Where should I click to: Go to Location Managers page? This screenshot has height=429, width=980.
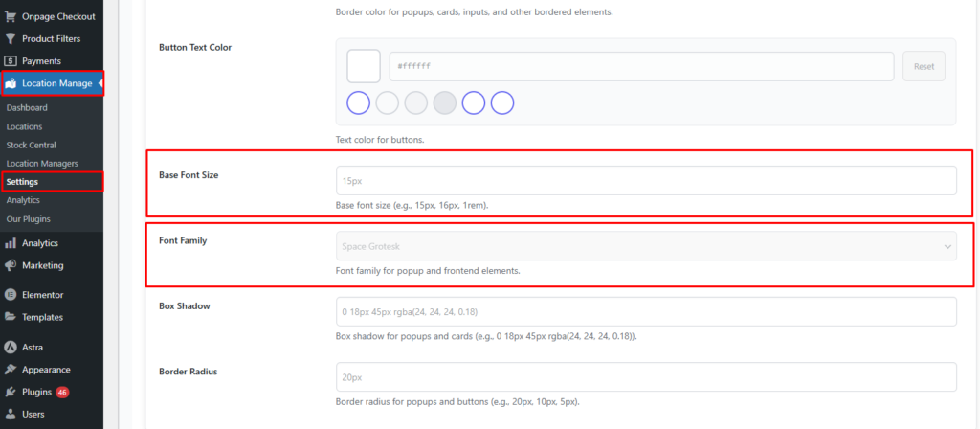click(x=41, y=164)
